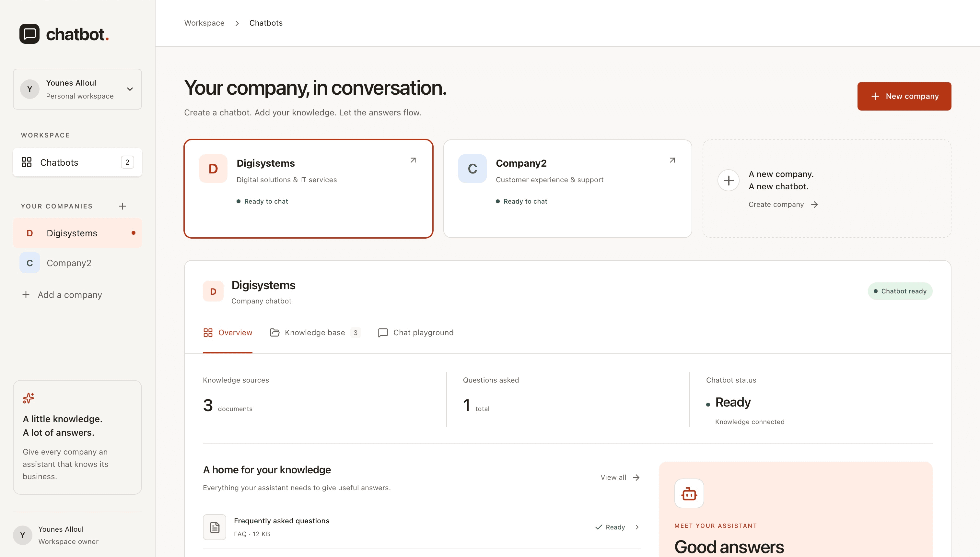Click the Y avatar at sidebar bottom

pyautogui.click(x=23, y=535)
